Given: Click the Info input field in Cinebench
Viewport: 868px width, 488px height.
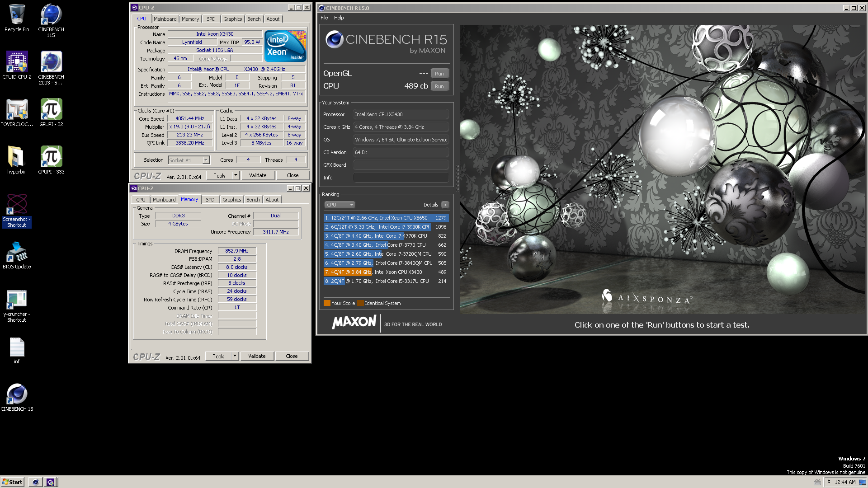Looking at the screenshot, I should coord(401,178).
